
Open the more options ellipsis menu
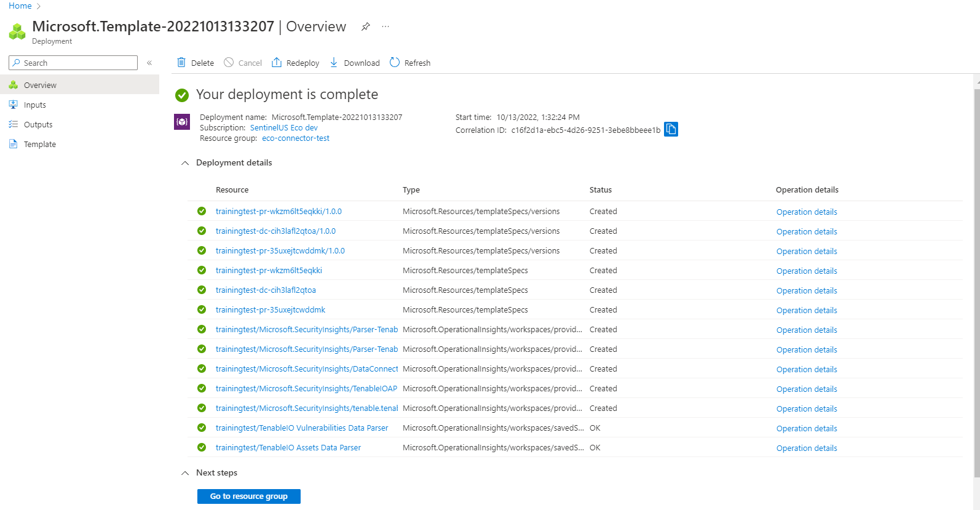coord(385,26)
